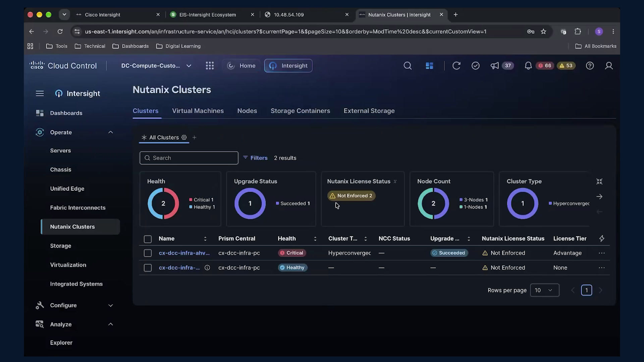Viewport: 644px width, 362px height.
Task: Collapse the Analyze sidebar section
Action: coord(110,324)
